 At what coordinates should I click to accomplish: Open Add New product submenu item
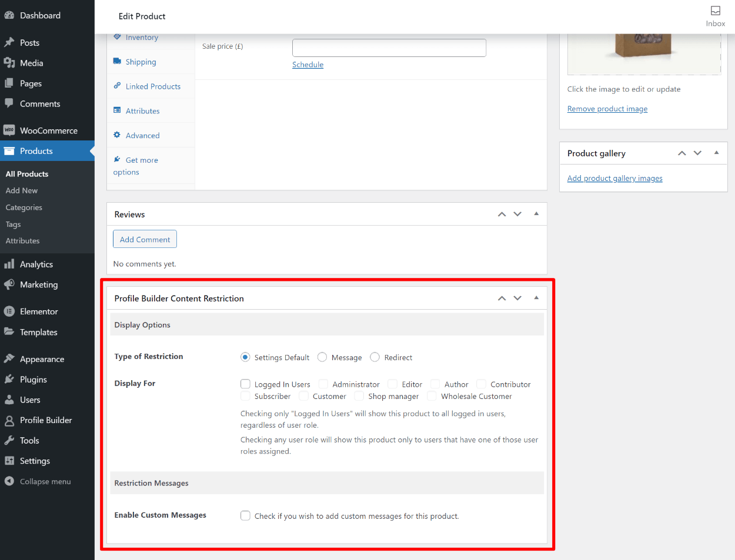(22, 190)
